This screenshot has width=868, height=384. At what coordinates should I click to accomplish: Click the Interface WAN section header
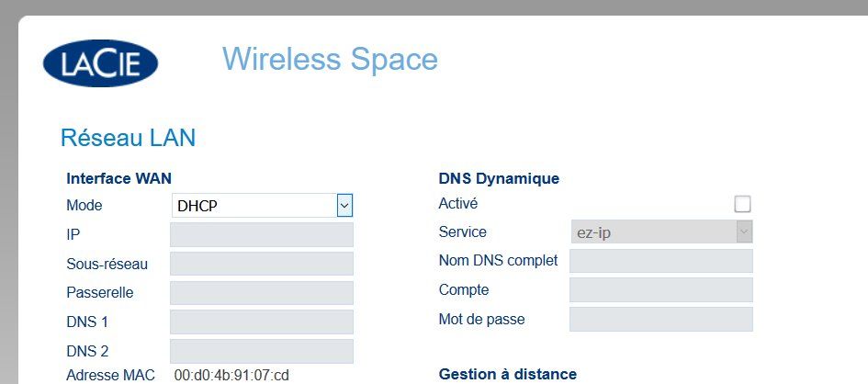118,178
